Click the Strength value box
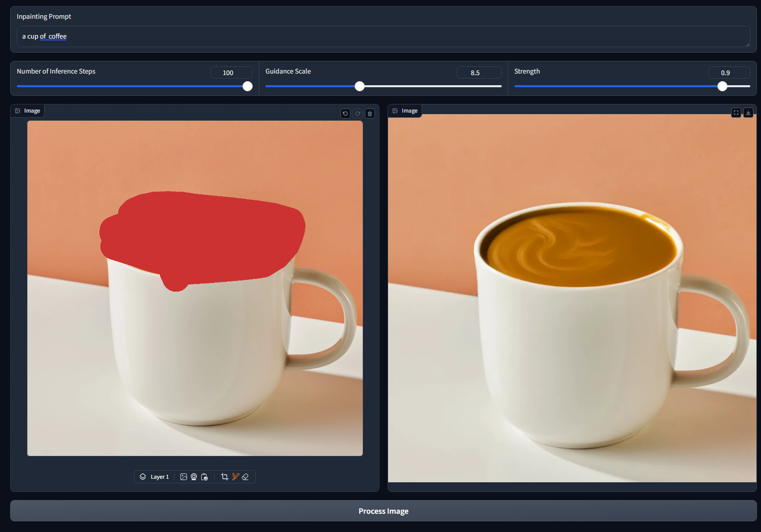Screen dimensions: 761x532 click(729, 73)
